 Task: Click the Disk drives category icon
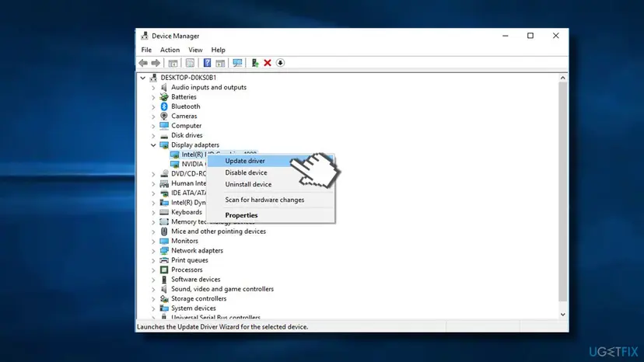coord(164,135)
